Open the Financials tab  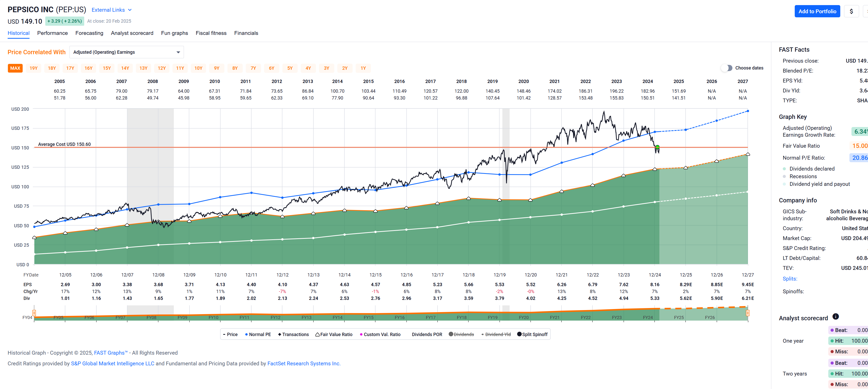click(246, 33)
